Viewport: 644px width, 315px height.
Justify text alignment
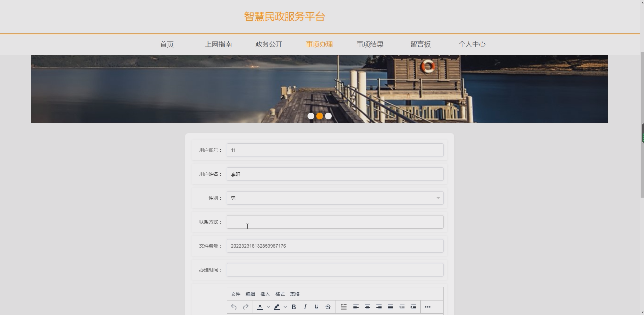tap(390, 307)
